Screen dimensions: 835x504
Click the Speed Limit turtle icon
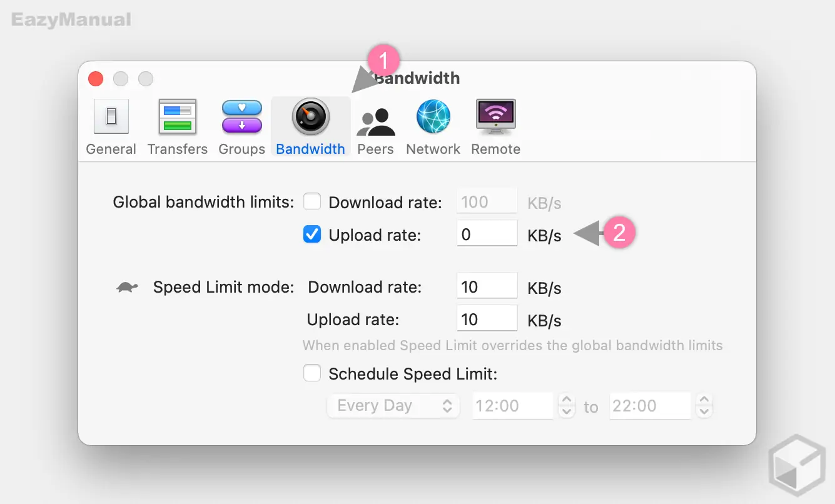128,288
